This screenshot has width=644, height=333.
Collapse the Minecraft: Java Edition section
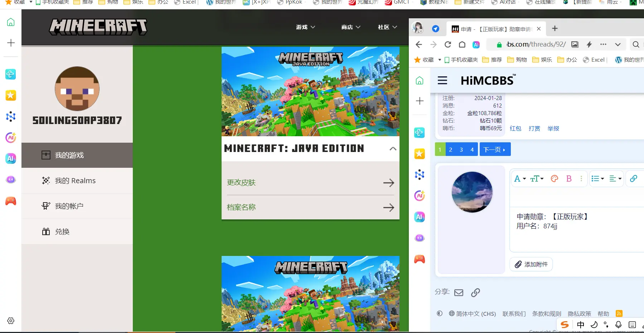[x=393, y=149]
